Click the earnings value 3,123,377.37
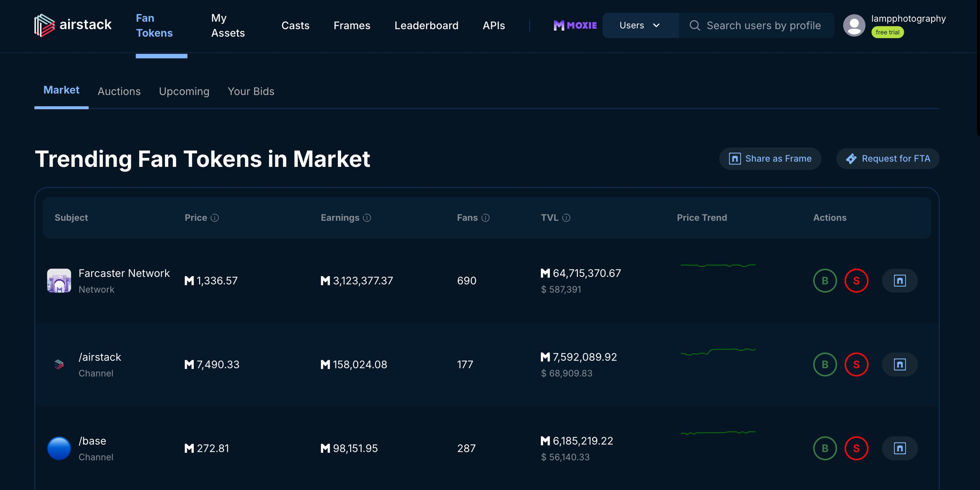980x490 pixels. [363, 281]
